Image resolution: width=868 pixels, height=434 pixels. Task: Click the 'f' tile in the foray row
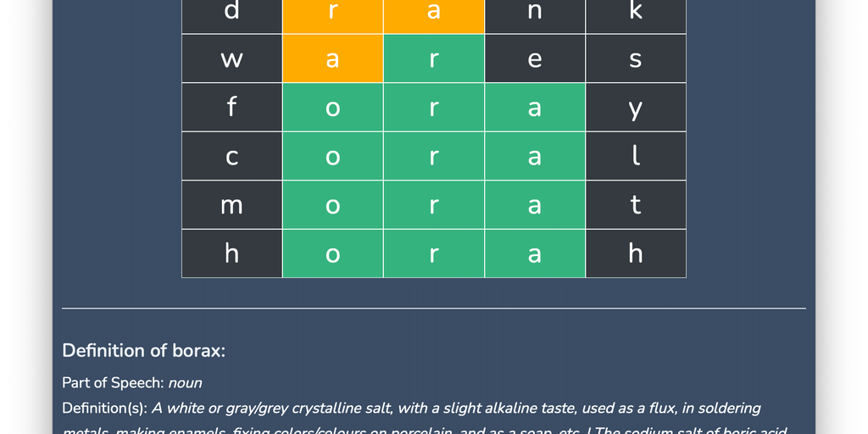[231, 108]
